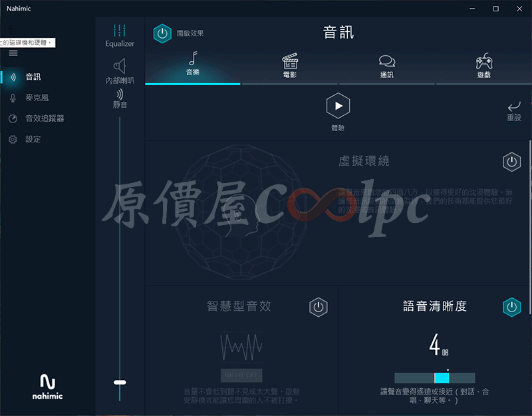Open the 麥克風 microphone section
532x416 pixels.
[37, 98]
